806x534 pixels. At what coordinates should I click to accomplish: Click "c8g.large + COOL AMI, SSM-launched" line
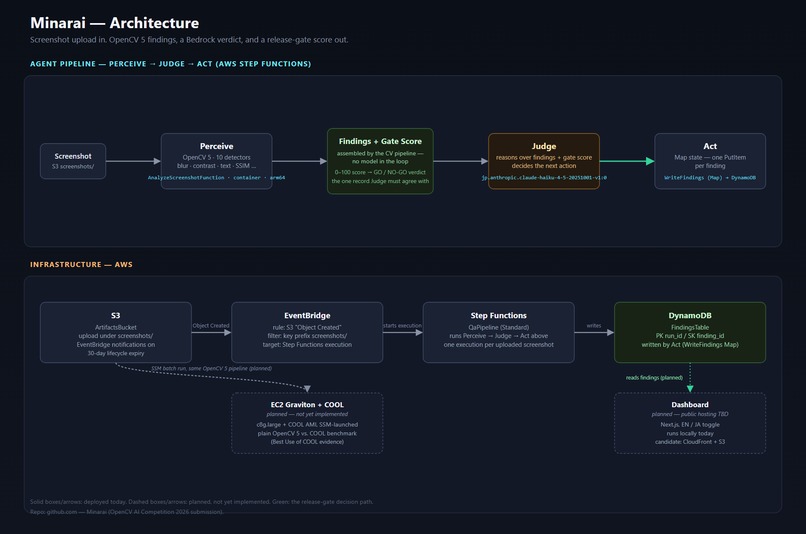307,425
